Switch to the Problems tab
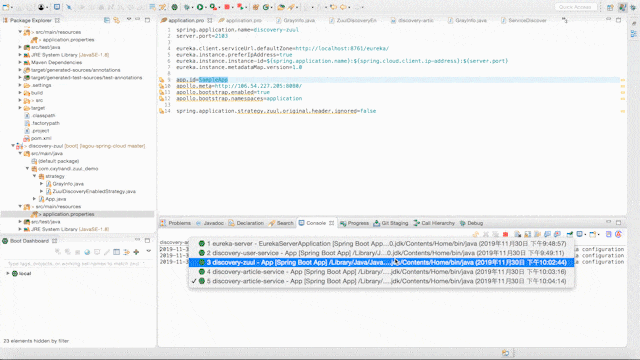Screen dimensions: 640x360 click(176, 223)
